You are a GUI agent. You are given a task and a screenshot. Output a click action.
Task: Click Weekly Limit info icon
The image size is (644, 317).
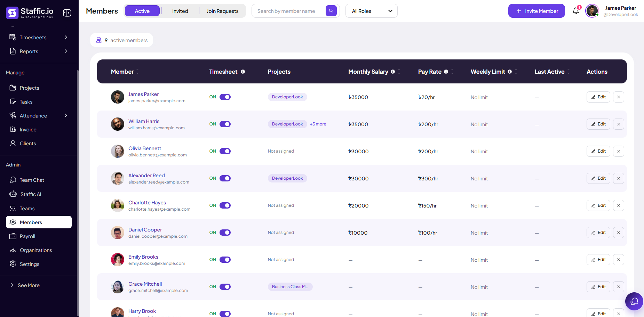click(x=510, y=72)
